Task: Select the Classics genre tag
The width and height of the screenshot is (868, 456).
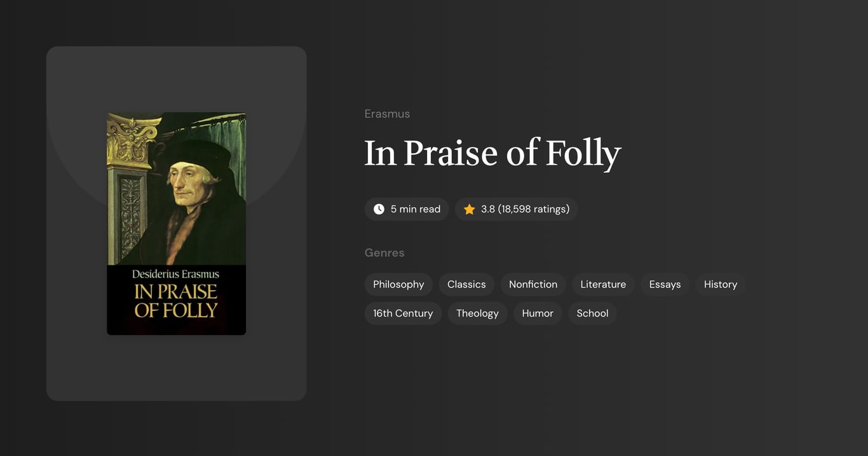Action: click(x=466, y=284)
